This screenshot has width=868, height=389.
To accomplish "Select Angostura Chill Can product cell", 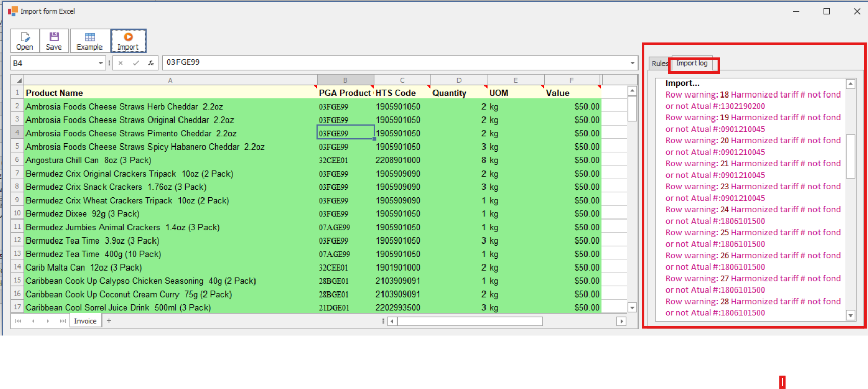I will pyautogui.click(x=170, y=160).
